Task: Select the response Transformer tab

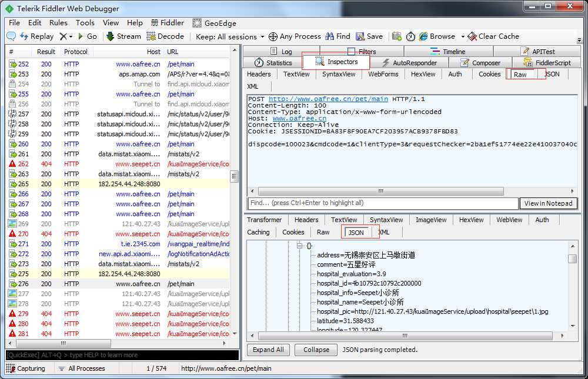Action: [x=265, y=220]
